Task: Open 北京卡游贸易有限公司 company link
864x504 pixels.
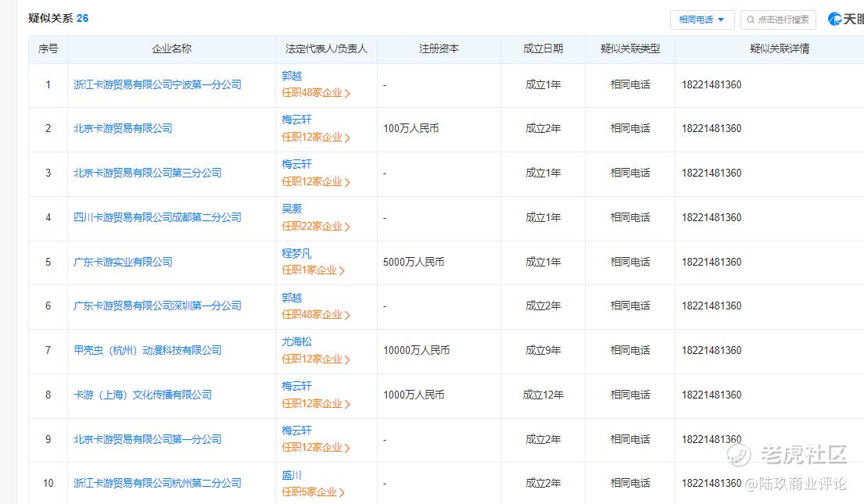Action: pos(123,128)
